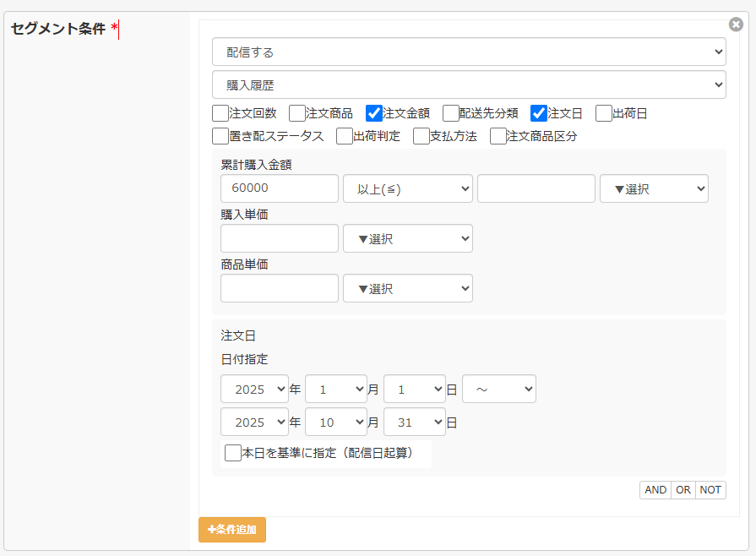Click the NOT button
Image resolution: width=756 pixels, height=556 pixels.
click(x=710, y=490)
